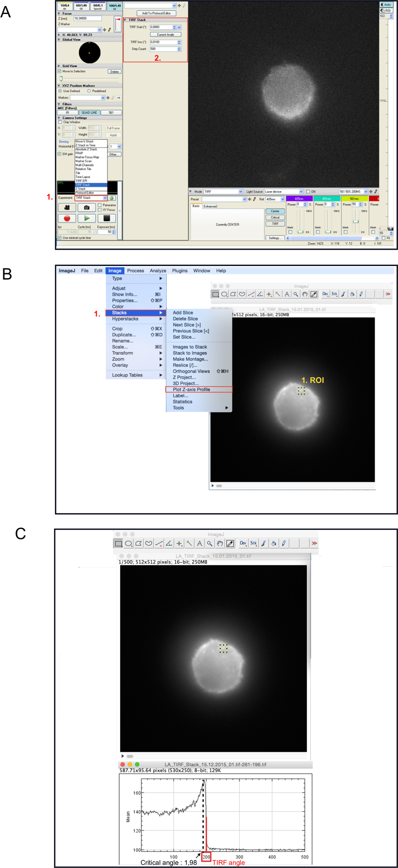Select 100/1,49 Oil objective button
Viewport: 398px width, 868px height.
114,6
